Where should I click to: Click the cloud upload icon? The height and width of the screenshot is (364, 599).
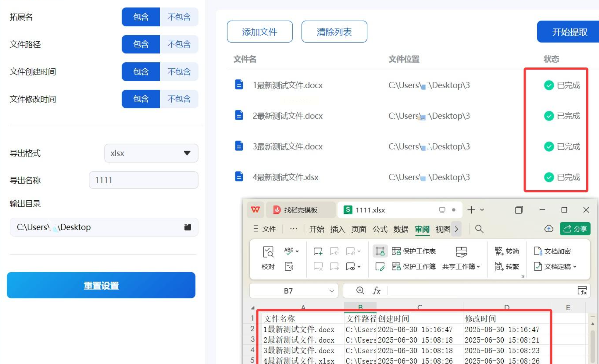click(548, 229)
